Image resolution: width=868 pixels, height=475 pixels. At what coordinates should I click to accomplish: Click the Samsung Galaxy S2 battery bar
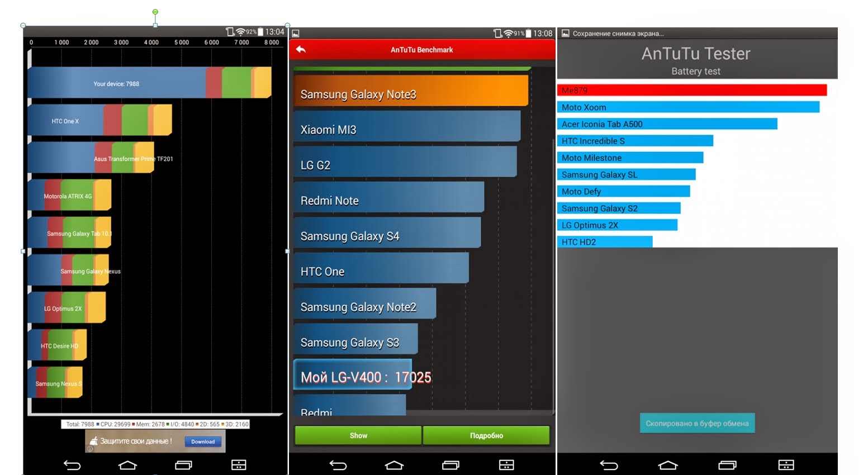[619, 208]
